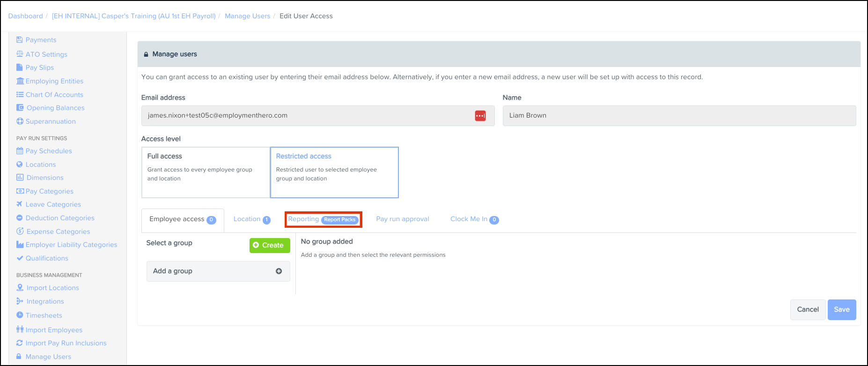The height and width of the screenshot is (366, 868).
Task: Click the Employing Entities building icon
Action: click(20, 81)
